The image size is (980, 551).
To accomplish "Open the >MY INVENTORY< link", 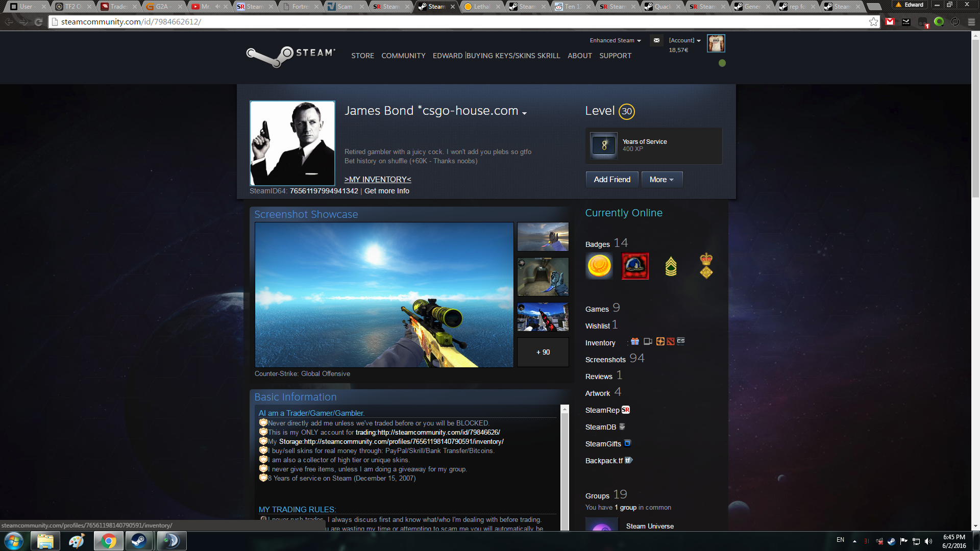I will tap(378, 180).
